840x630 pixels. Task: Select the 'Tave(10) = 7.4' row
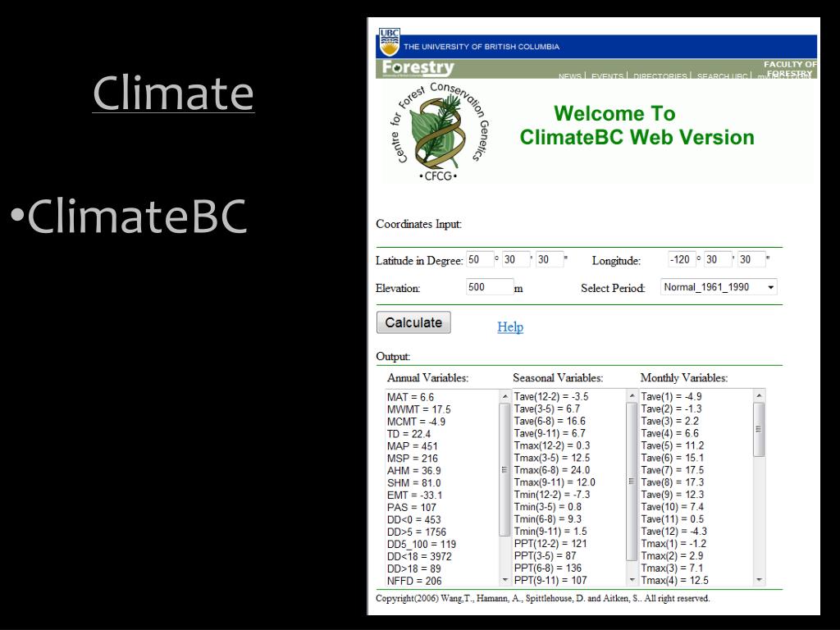point(673,507)
